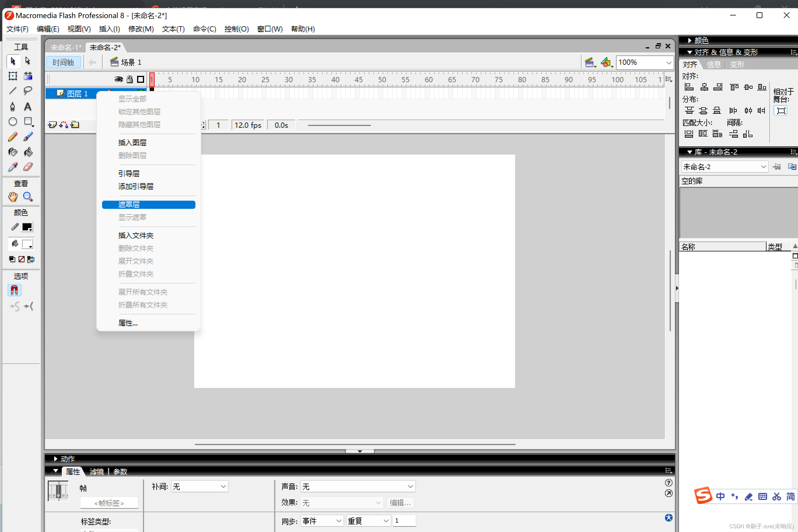The image size is (798, 532).
Task: Select the Rectangle tool
Action: (28, 121)
